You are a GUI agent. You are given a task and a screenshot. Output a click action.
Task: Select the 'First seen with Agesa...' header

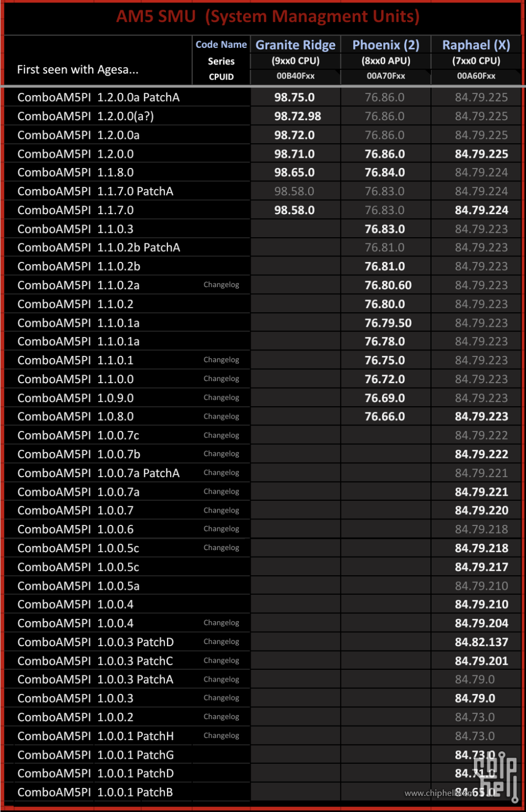78,70
